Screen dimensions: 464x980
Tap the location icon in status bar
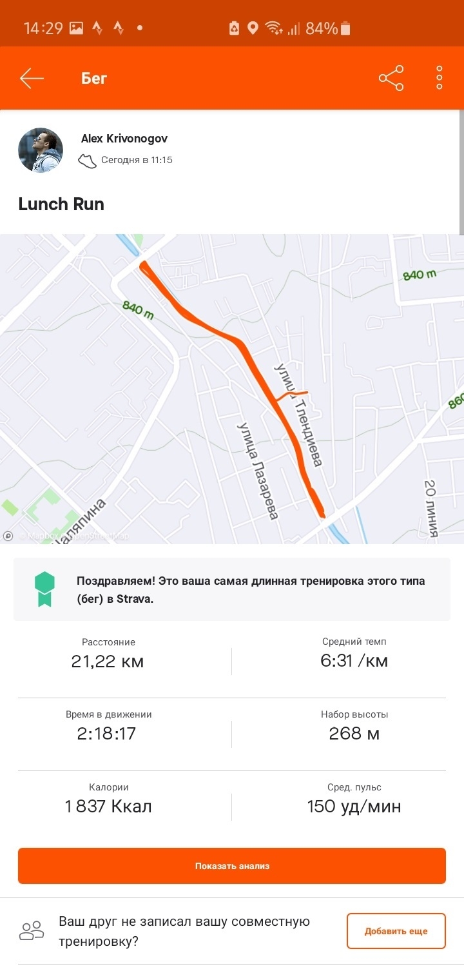point(253,28)
